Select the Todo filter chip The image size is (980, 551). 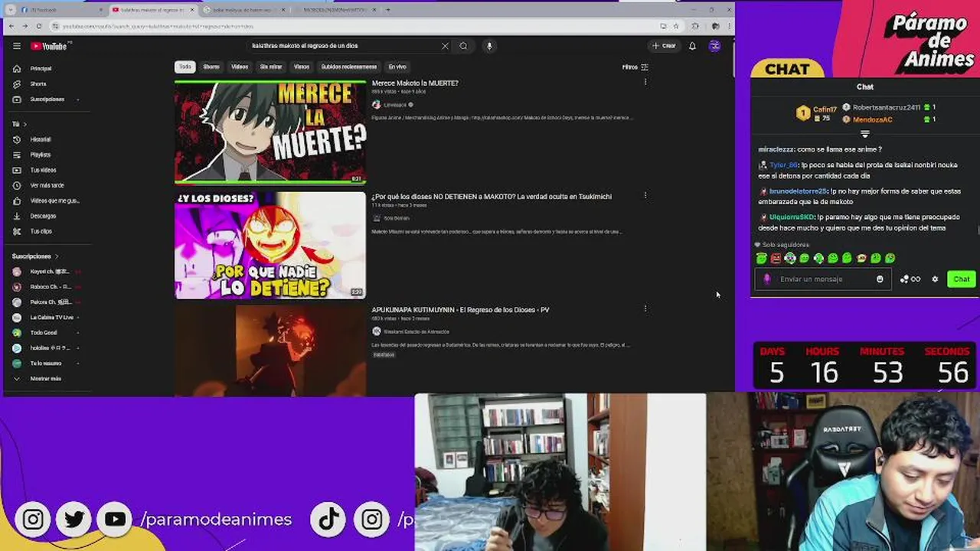pyautogui.click(x=185, y=67)
